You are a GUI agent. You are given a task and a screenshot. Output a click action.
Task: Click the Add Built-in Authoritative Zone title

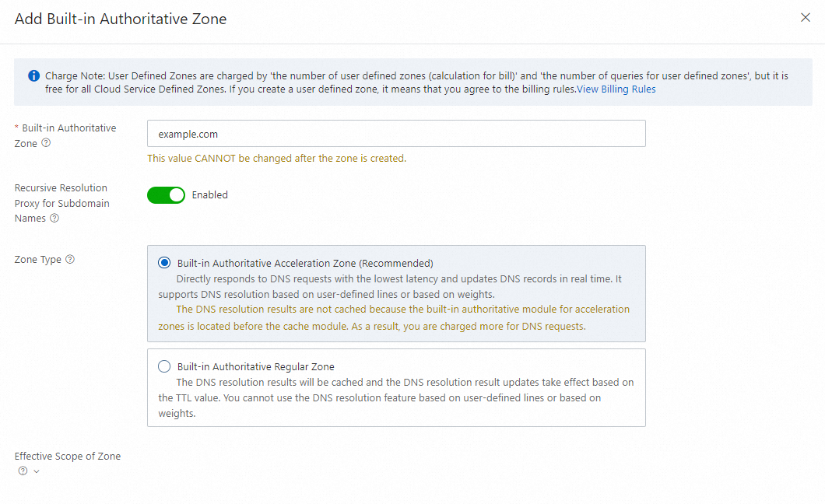(x=121, y=19)
